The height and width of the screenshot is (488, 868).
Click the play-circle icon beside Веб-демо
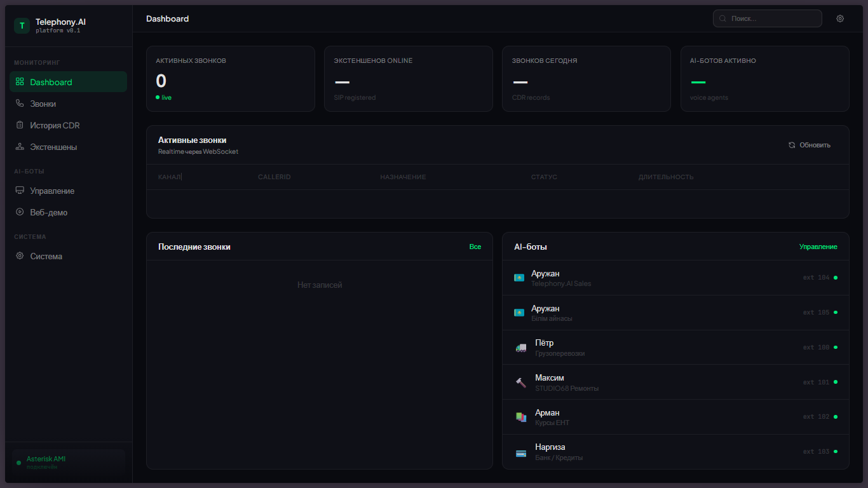20,212
